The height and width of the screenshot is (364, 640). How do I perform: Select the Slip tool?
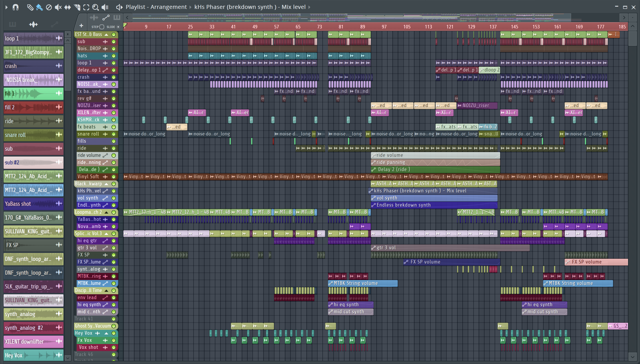pos(68,7)
